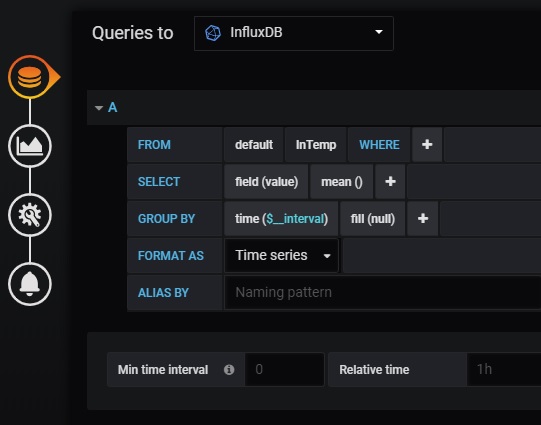This screenshot has width=541, height=425.
Task: Click the Queries to heading text
Action: [x=132, y=33]
